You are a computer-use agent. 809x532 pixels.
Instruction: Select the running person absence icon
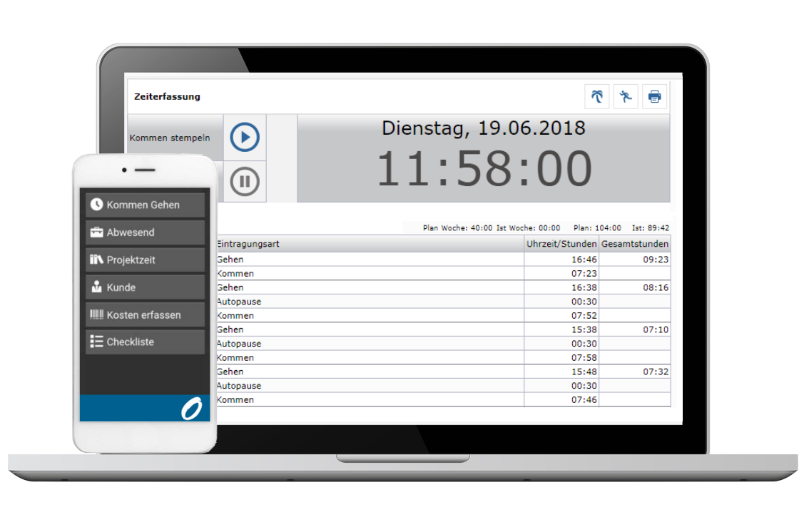click(626, 96)
